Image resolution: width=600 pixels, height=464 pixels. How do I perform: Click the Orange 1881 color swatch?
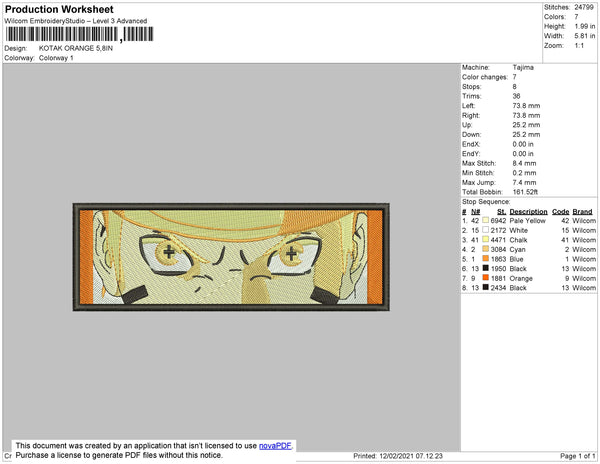pyautogui.click(x=486, y=278)
